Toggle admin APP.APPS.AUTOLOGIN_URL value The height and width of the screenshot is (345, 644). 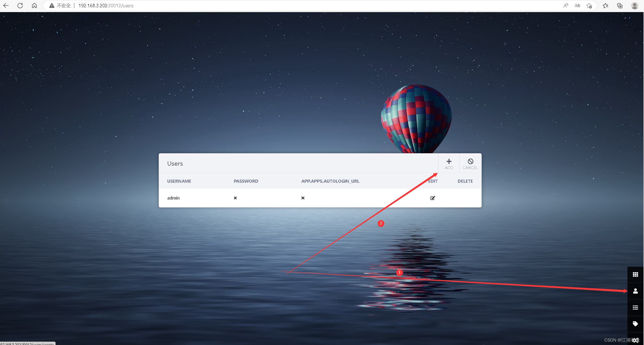click(x=303, y=198)
